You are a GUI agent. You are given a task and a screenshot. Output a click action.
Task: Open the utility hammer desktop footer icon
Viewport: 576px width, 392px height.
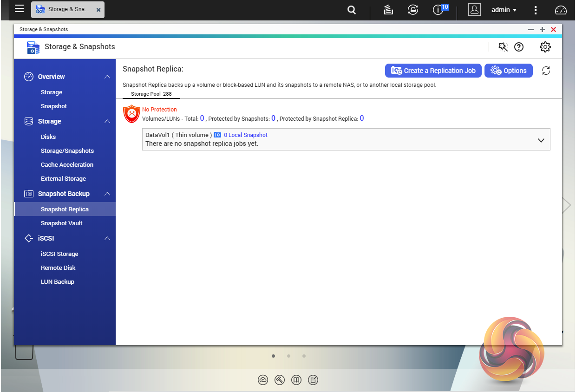pyautogui.click(x=280, y=380)
